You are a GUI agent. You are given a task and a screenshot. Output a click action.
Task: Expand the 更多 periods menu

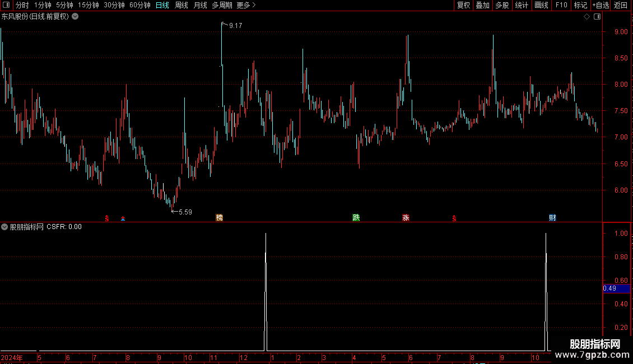246,5
